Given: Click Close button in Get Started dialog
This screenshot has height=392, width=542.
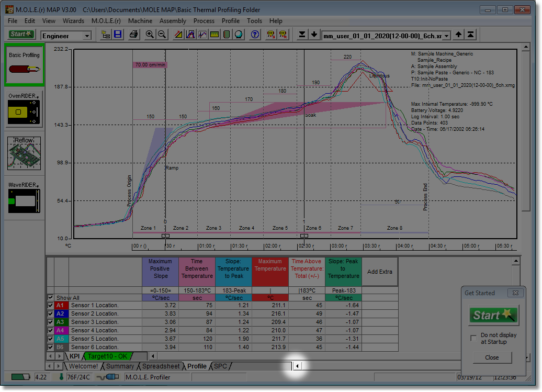Looking at the screenshot, I should (x=492, y=357).
